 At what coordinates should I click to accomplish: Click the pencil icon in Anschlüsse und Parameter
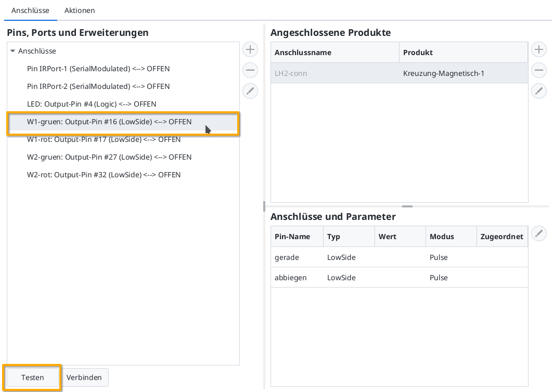coord(539,233)
